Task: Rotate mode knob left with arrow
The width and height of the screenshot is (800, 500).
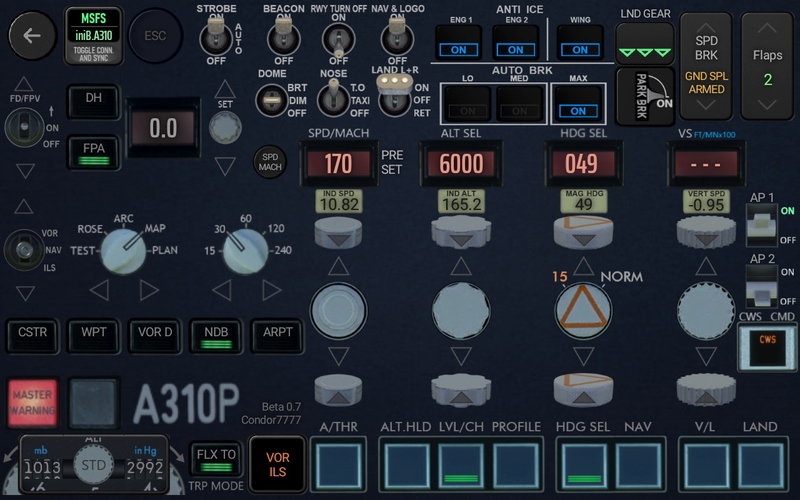Action: click(x=99, y=290)
